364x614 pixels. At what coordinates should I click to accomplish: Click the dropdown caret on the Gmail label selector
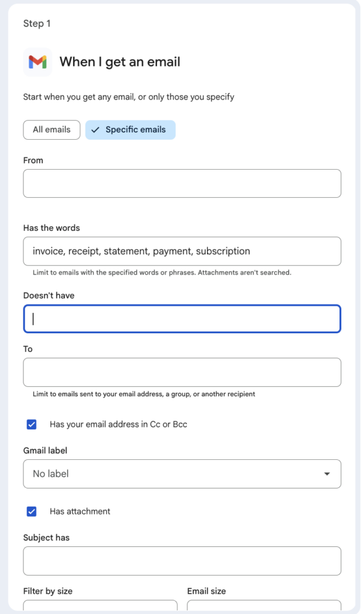327,474
